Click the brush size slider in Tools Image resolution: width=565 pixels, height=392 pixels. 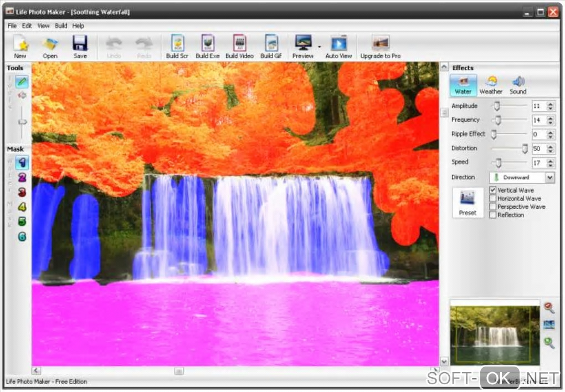pos(22,122)
